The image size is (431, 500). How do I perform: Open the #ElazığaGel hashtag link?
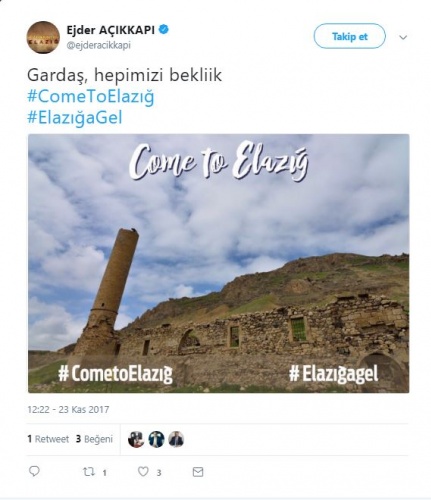pyautogui.click(x=75, y=118)
